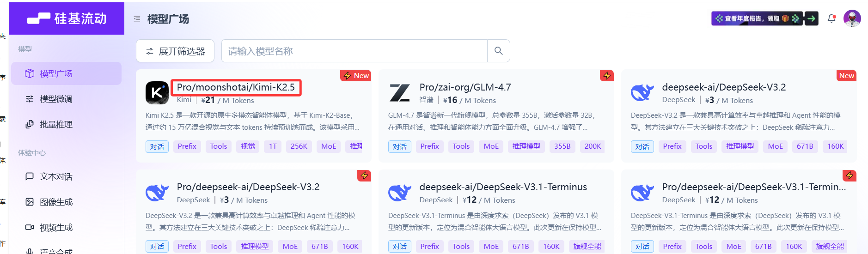Toggle the sidebar collapse icon beside 模型广场 title

tap(137, 19)
